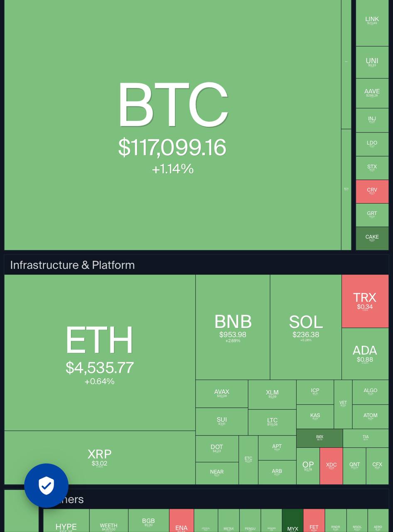Image resolution: width=393 pixels, height=532 pixels.
Task: Select the AVAX tile
Action: tap(222, 394)
